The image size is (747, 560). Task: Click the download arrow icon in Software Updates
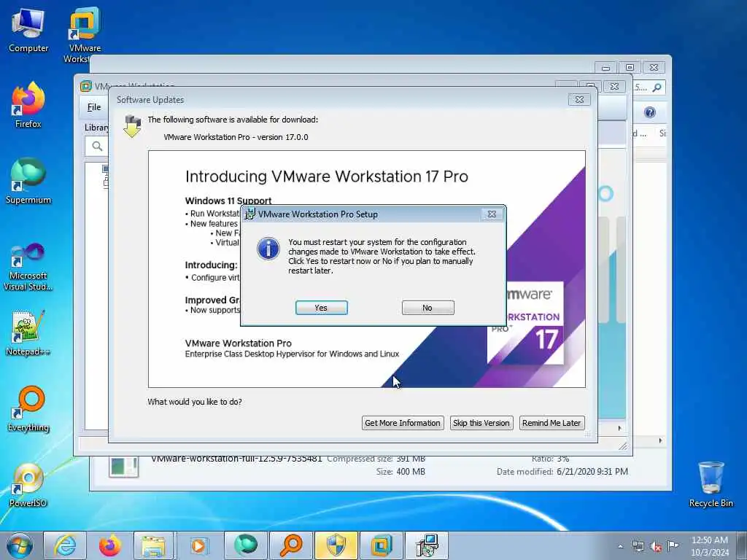(132, 126)
